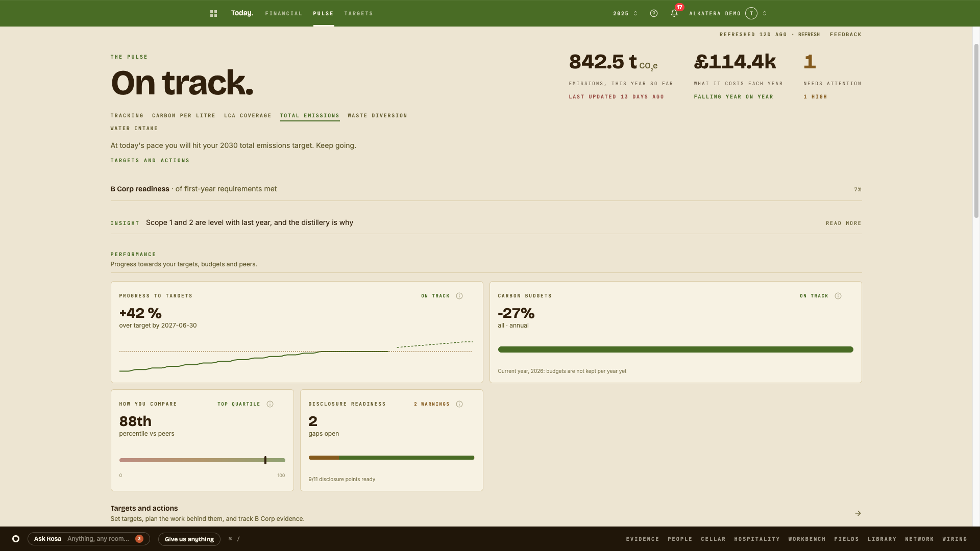Open the Feedback link
Image resolution: width=980 pixels, height=551 pixels.
pos(846,35)
